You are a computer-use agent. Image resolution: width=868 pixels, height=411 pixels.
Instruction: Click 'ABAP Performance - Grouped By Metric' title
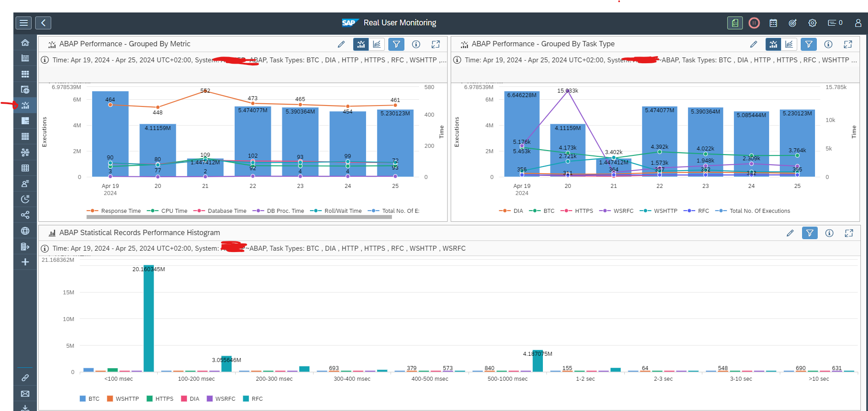point(125,44)
